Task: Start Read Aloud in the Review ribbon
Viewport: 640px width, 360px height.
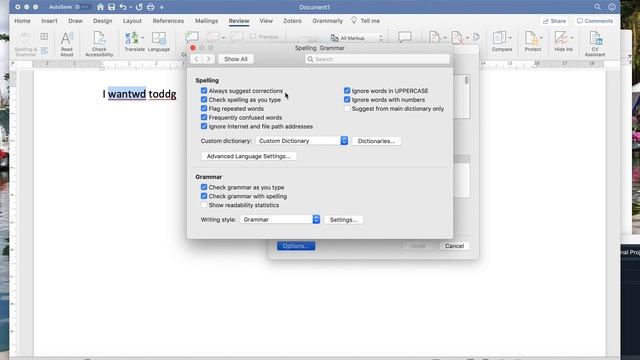Action: point(67,44)
